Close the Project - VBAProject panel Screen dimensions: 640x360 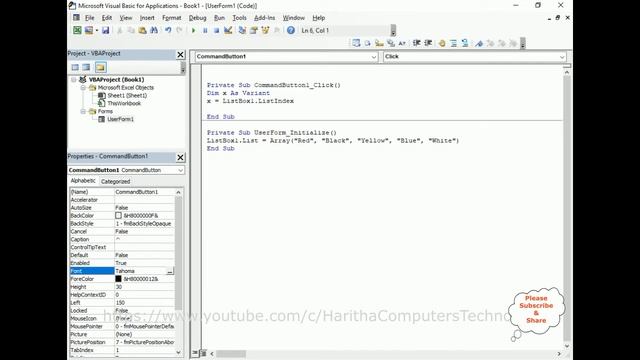(180, 54)
